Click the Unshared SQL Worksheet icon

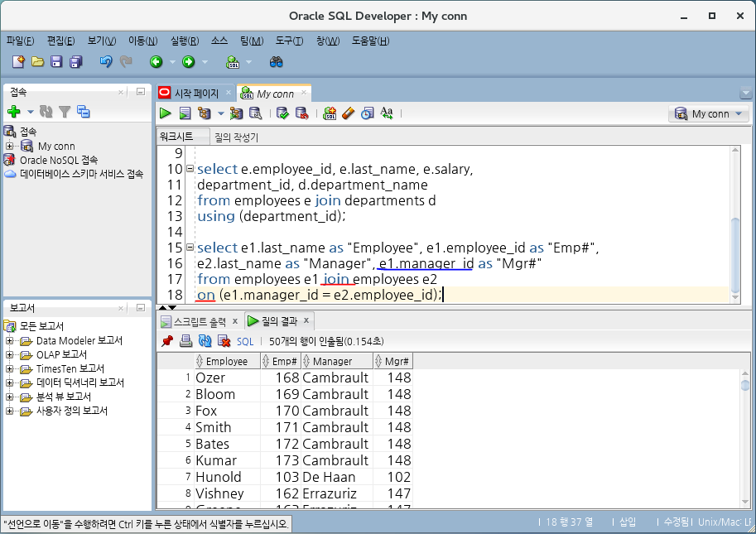click(x=330, y=113)
